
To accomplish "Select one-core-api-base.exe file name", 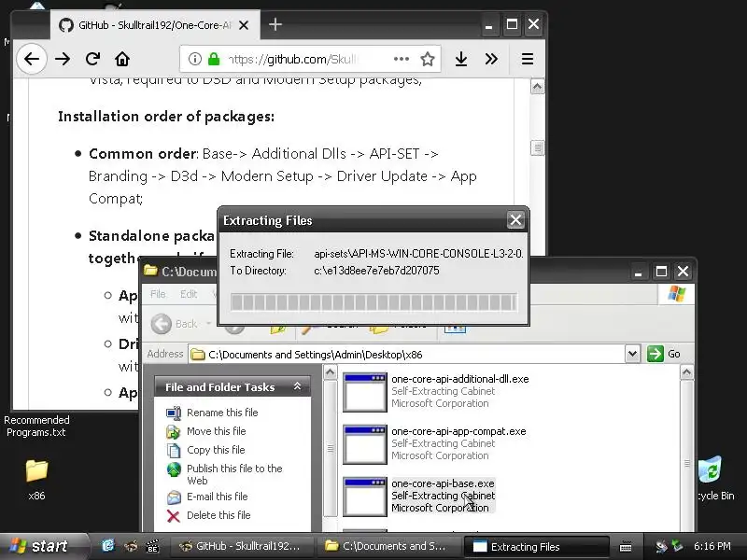I will pos(443,483).
